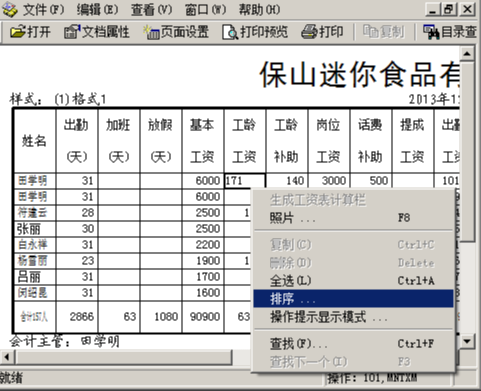The height and width of the screenshot is (391, 481).
Task: Click the 复制 toolbar button
Action: pos(383,32)
